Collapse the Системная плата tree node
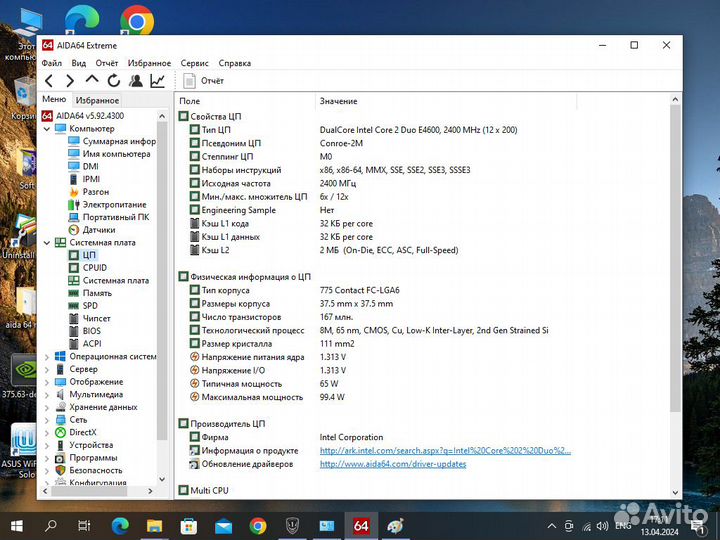This screenshot has width=720, height=540. [46, 243]
